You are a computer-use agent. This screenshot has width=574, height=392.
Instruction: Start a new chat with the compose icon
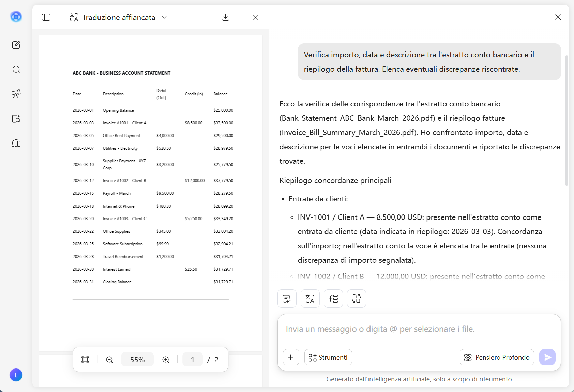16,45
